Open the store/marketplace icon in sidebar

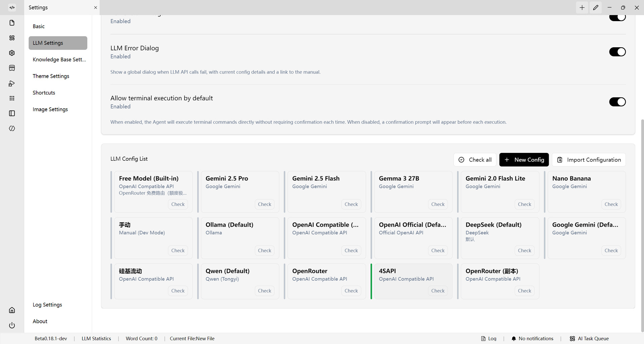click(12, 68)
